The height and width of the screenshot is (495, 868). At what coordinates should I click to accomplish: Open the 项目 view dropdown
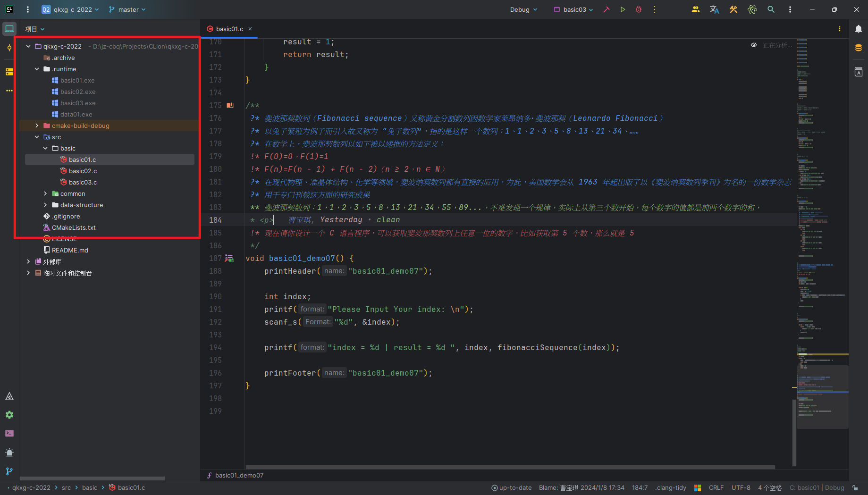[x=35, y=29]
